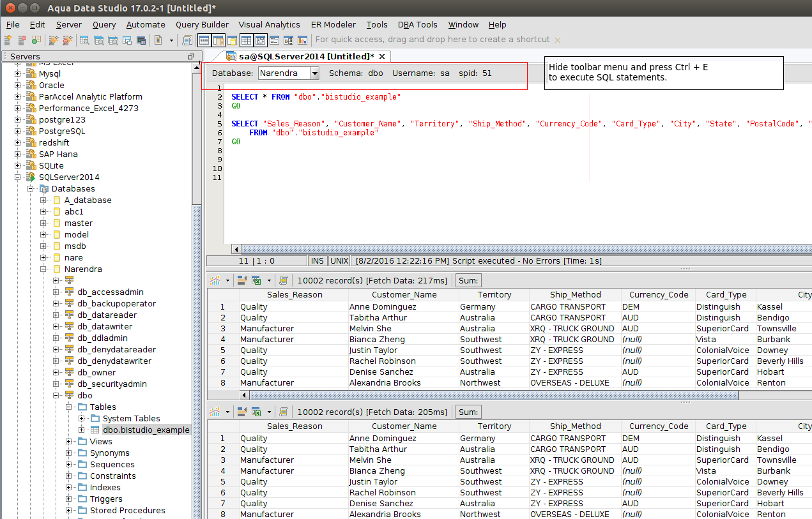The height and width of the screenshot is (519, 812).
Task: Click the Unregister Server icon
Action: [22, 40]
